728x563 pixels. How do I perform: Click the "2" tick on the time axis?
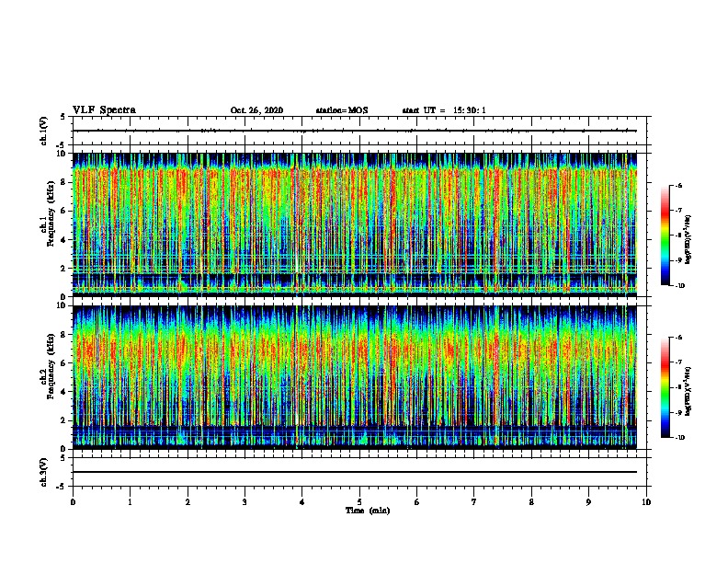pos(188,502)
